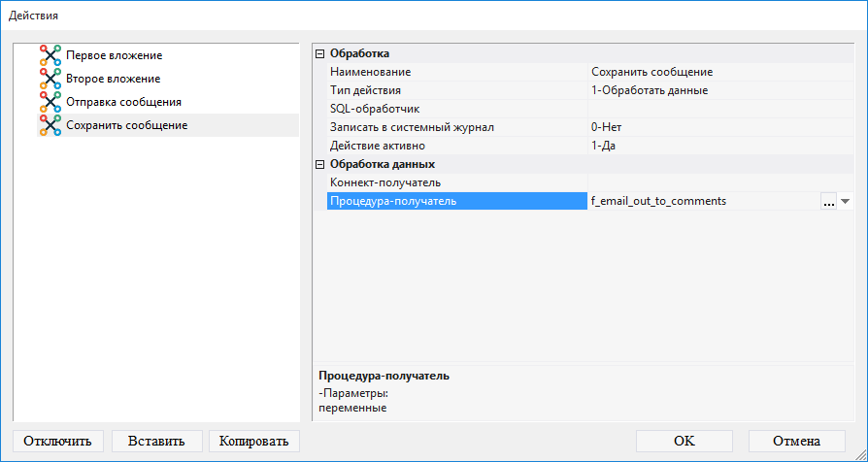Click the Тип действия value cell
The width and height of the screenshot is (868, 462).
click(718, 90)
